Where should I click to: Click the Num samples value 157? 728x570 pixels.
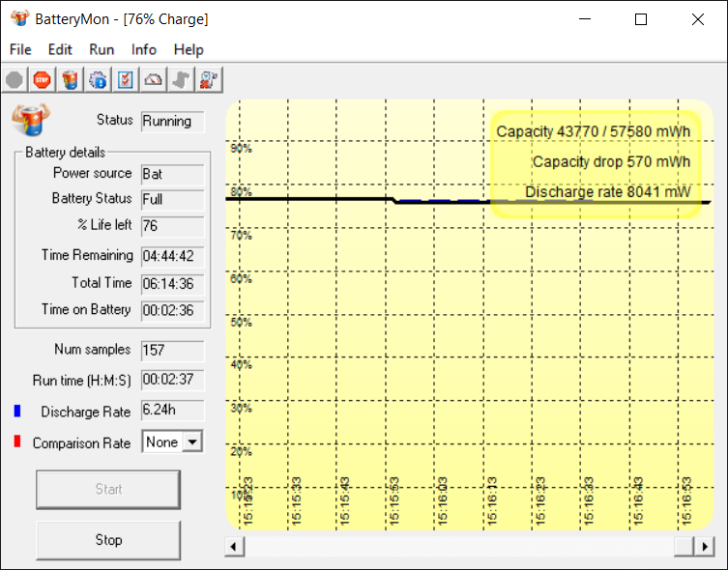point(173,351)
